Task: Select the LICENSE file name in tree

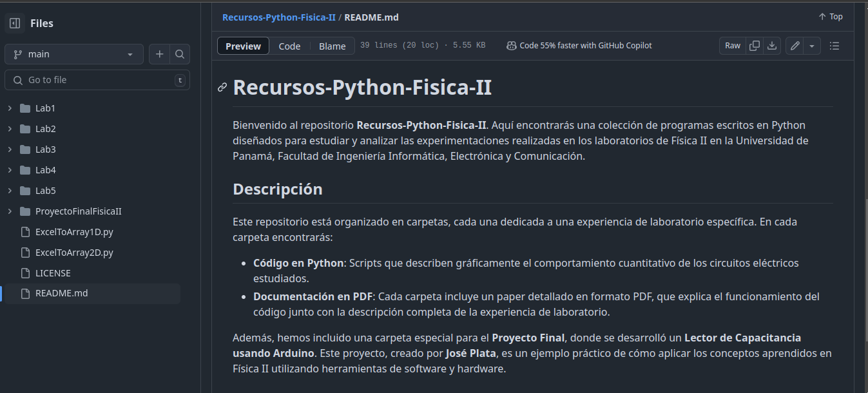Action: click(53, 273)
